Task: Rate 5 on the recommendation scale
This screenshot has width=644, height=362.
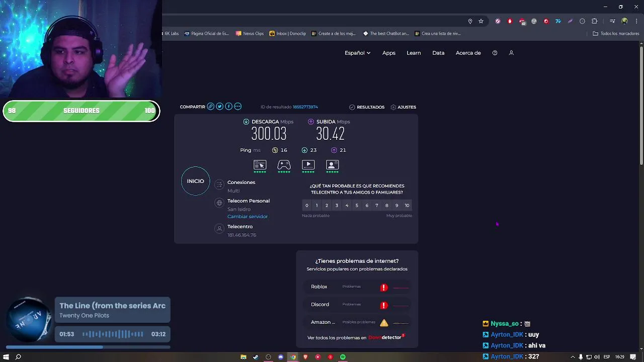Action: click(357, 205)
